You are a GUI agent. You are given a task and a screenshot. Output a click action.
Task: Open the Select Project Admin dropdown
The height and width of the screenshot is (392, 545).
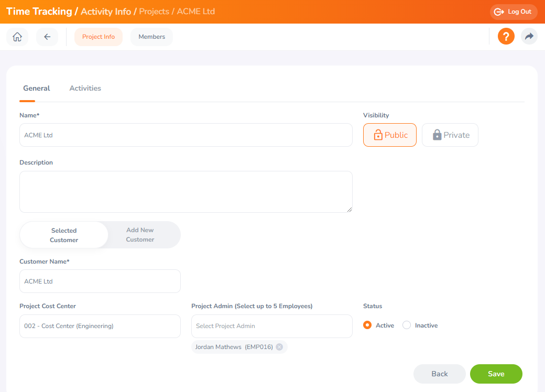coord(272,326)
